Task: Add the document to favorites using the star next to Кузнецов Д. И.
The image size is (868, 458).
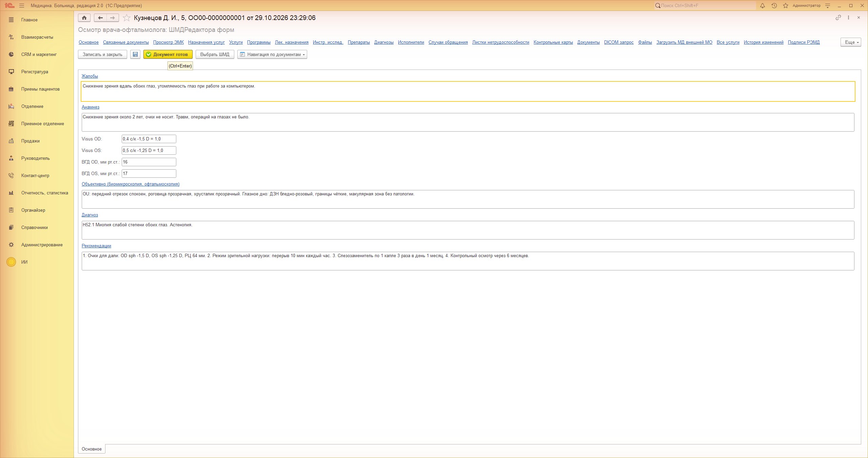Action: tap(126, 18)
